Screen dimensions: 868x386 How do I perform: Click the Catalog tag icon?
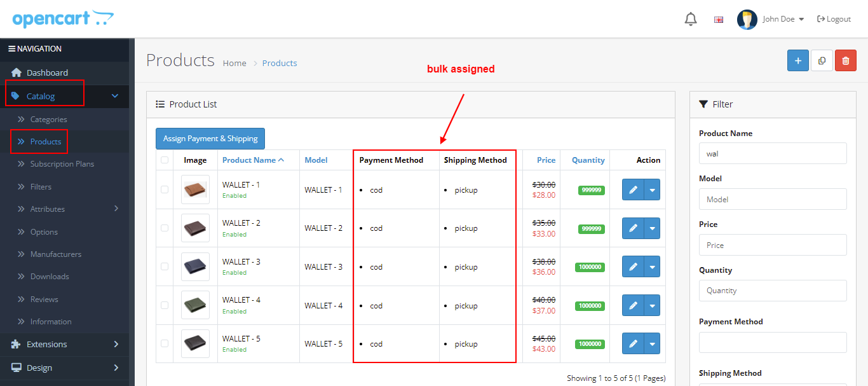click(16, 96)
